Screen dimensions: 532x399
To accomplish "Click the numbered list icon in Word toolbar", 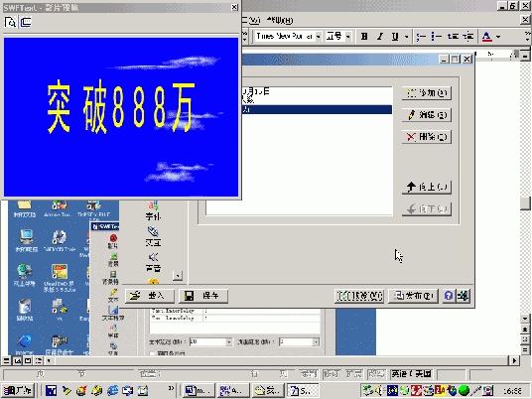I will (x=421, y=37).
